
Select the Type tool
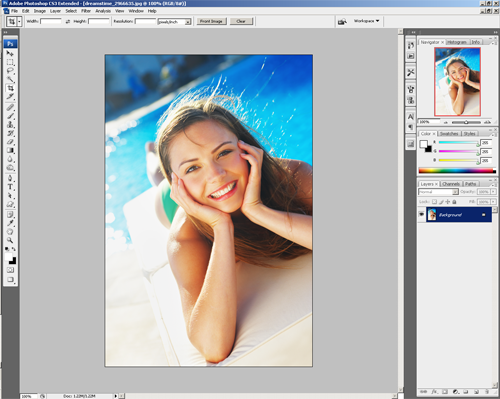click(x=10, y=187)
